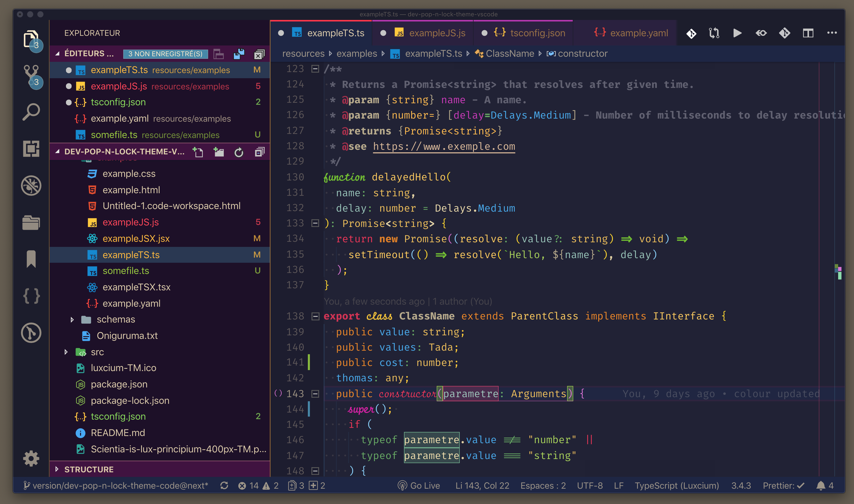The height and width of the screenshot is (504, 854).
Task: Switch to the exampleJS.js tab
Action: click(x=437, y=33)
